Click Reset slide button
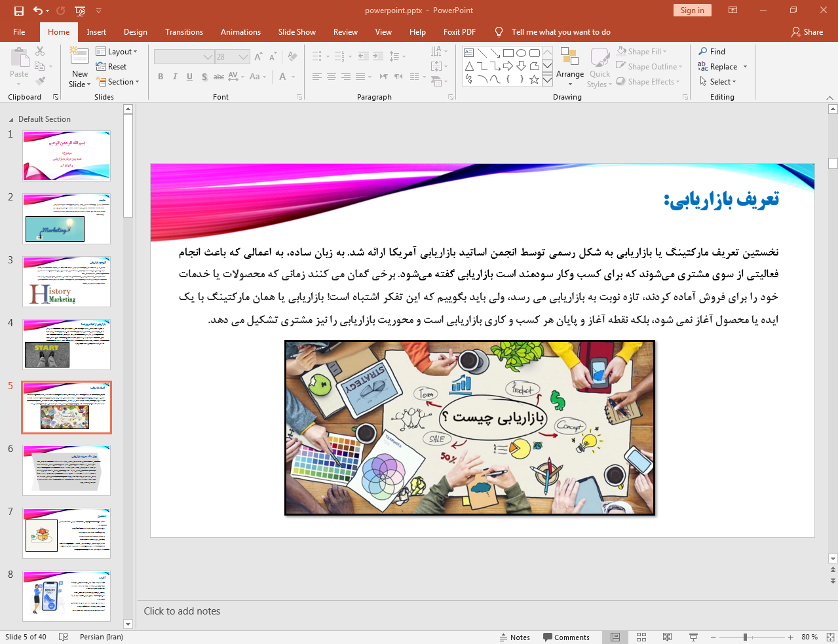 click(x=111, y=66)
